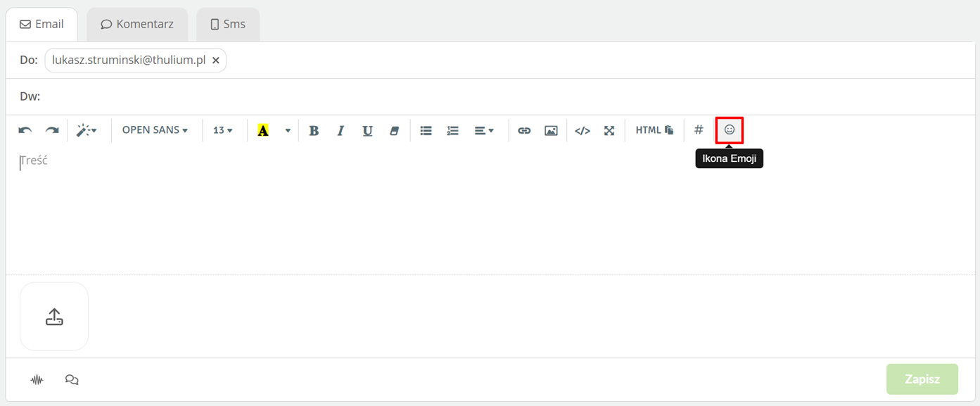Insert a hyperlink with the link icon
Viewport: 980px width, 406px height.
coord(524,130)
